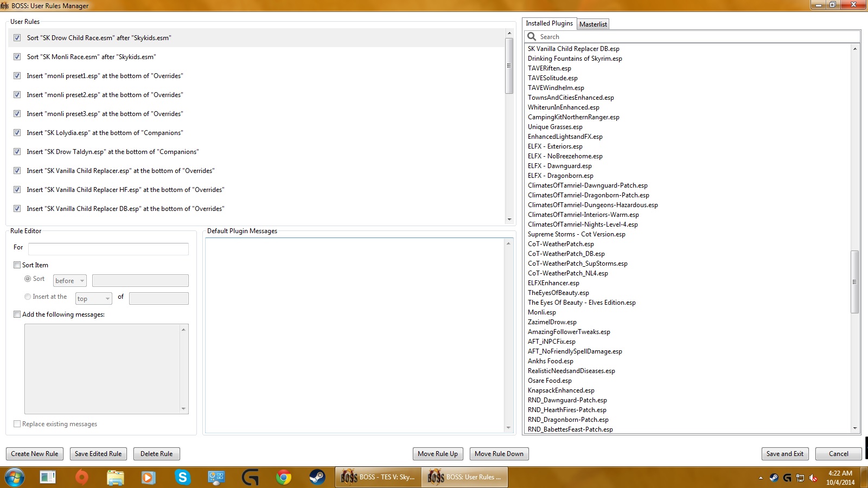
Task: Disable the "SK Drow Taldyn.esp" rule
Action: (17, 152)
